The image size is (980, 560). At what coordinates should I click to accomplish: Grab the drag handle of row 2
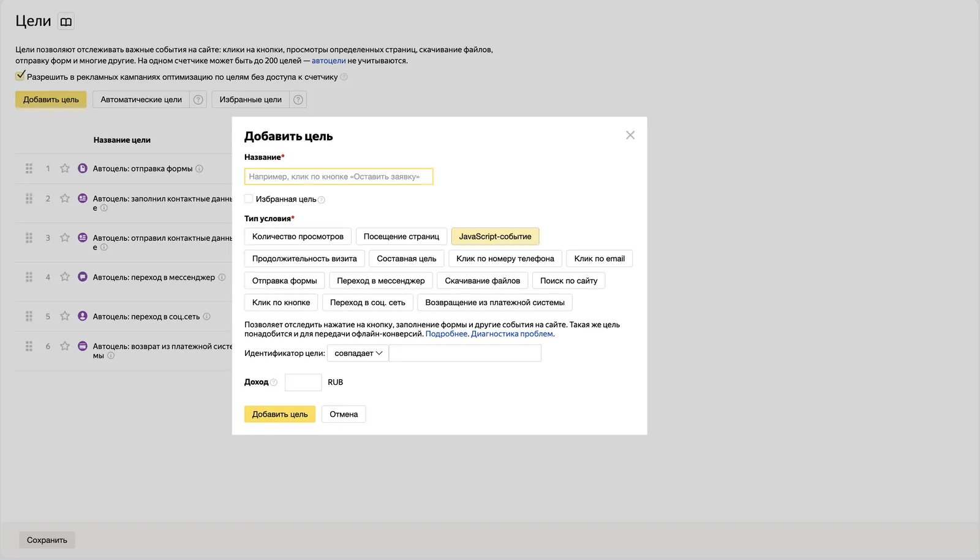[x=29, y=199]
